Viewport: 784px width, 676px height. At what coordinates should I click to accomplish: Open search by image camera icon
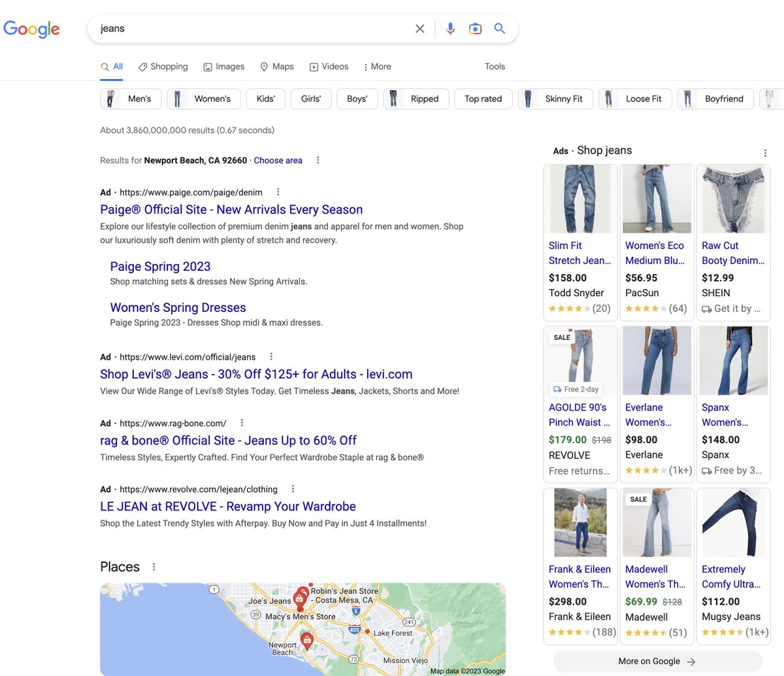click(475, 29)
